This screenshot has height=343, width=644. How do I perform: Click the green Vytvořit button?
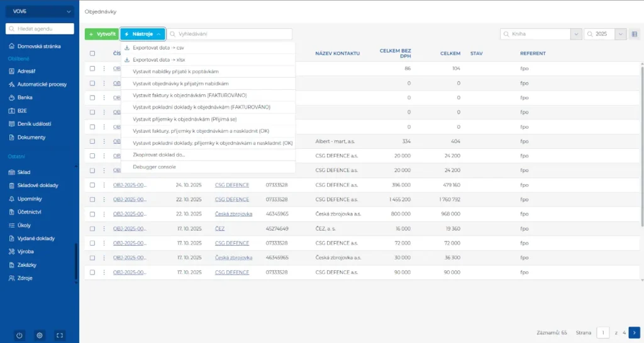coord(101,34)
